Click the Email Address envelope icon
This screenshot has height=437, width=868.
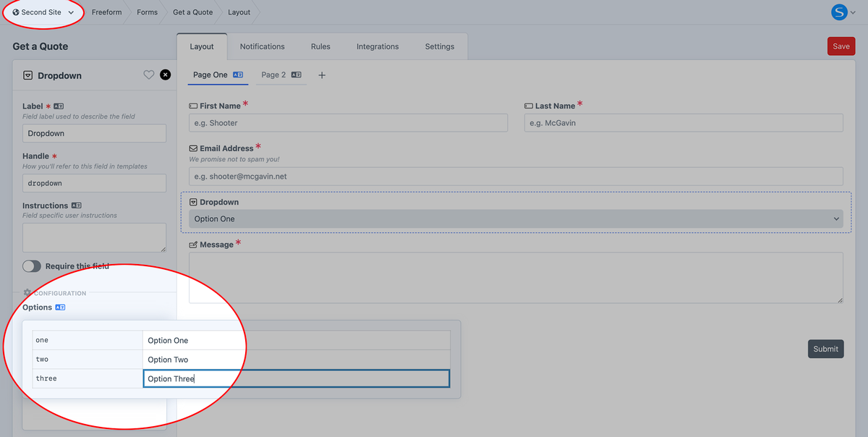[193, 148]
